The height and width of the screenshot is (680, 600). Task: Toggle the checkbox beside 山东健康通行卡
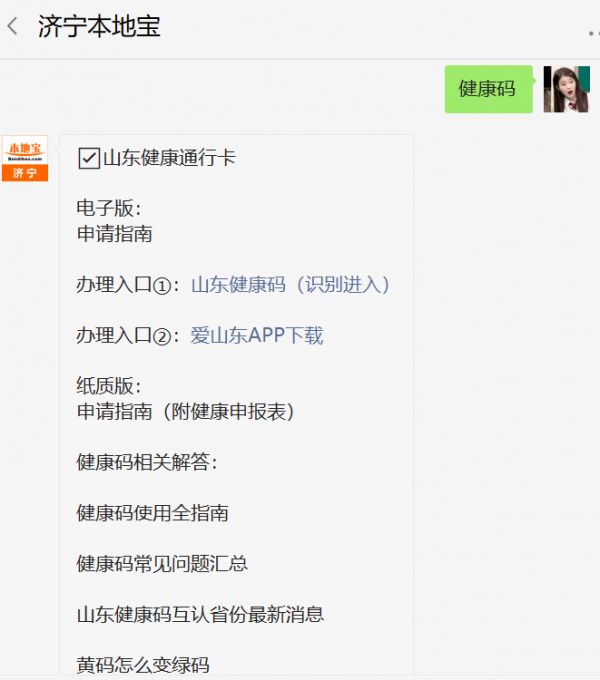click(89, 158)
